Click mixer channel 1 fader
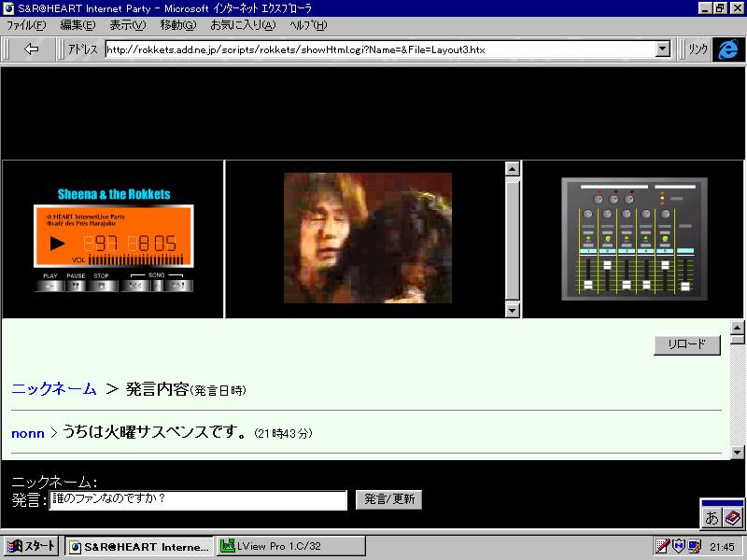The height and width of the screenshot is (560, 747). coord(588,285)
